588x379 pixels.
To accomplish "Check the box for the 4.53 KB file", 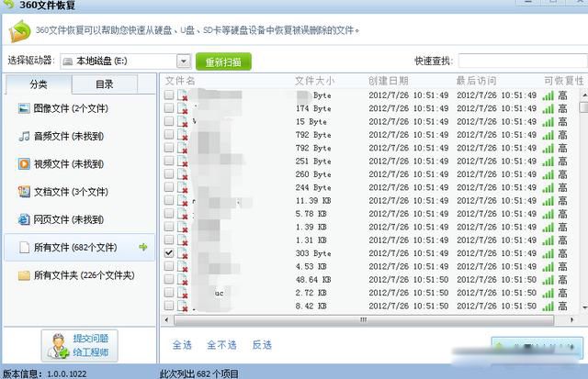I will 169,266.
